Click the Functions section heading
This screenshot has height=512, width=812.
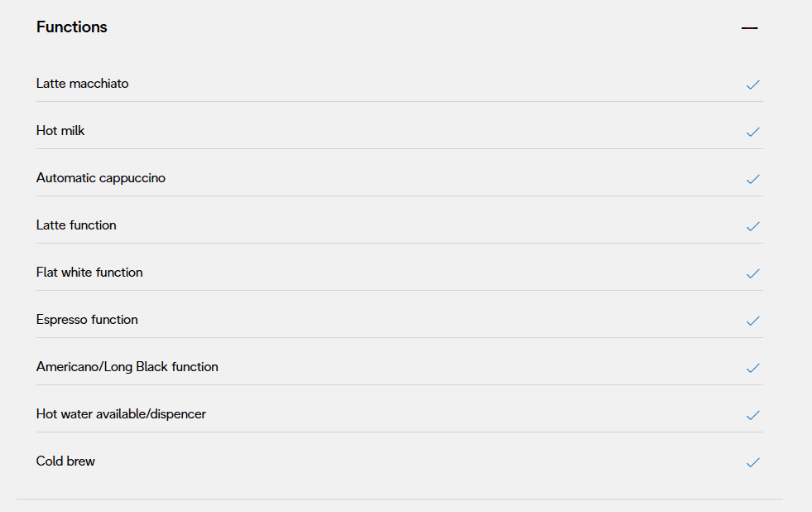(72, 27)
